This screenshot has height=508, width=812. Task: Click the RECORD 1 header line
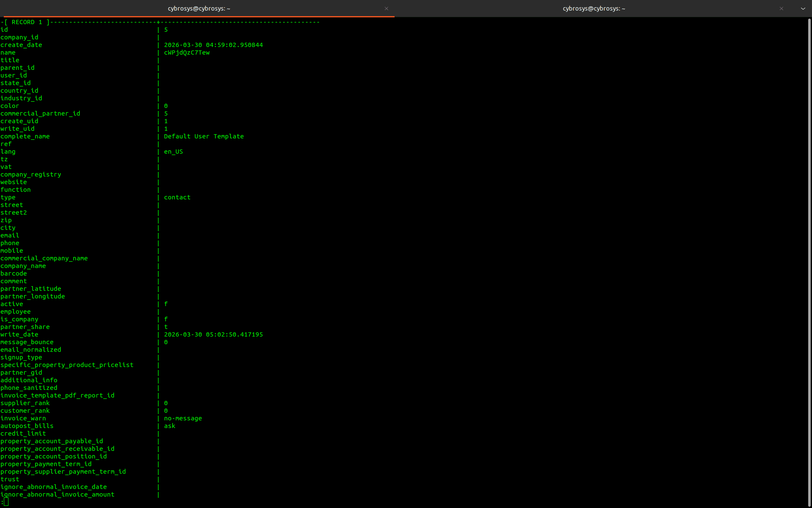[x=160, y=22]
